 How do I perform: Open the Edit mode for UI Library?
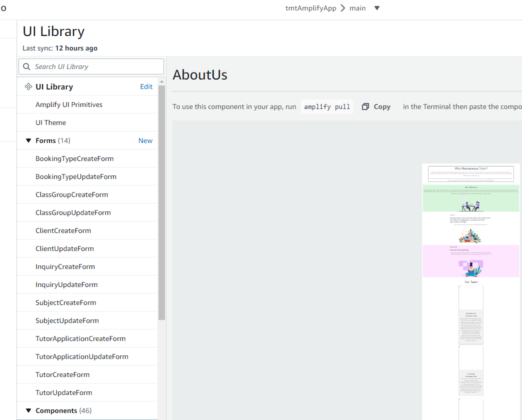pyautogui.click(x=146, y=86)
